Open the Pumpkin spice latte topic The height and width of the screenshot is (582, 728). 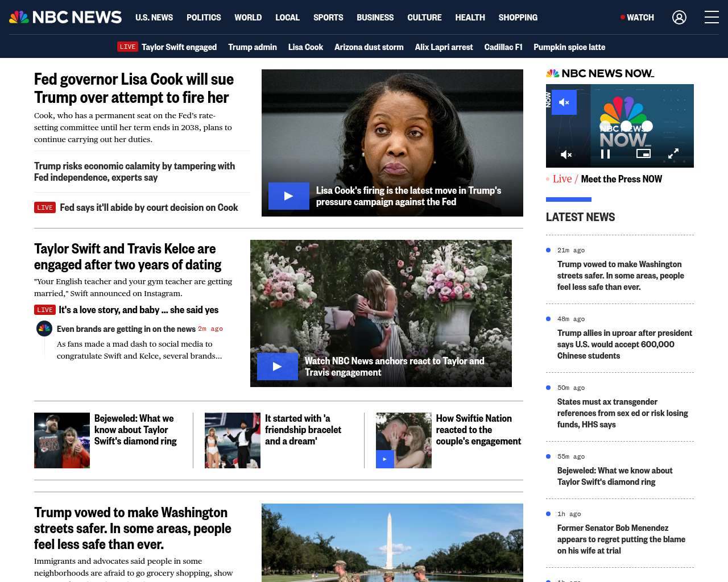569,47
